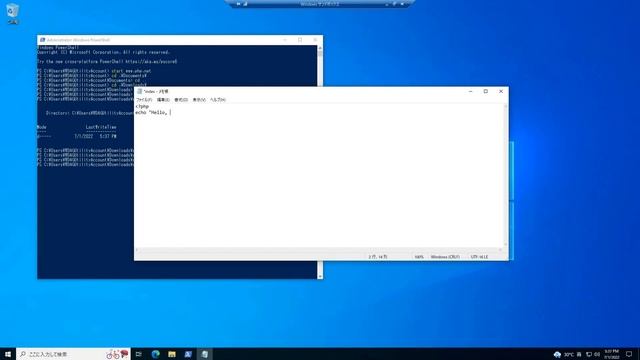Open the 編集 (Edit) menu in Notepad
The image size is (640, 360).
163,100
